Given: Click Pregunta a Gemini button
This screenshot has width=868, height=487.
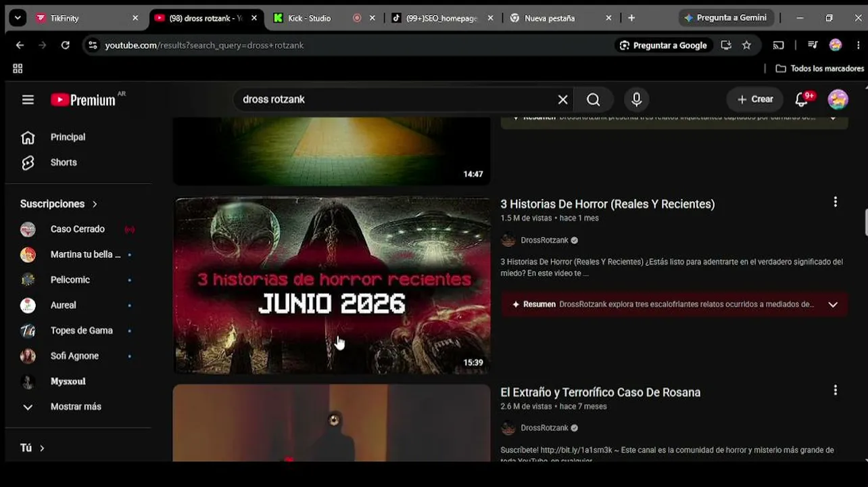Looking at the screenshot, I should pyautogui.click(x=725, y=18).
